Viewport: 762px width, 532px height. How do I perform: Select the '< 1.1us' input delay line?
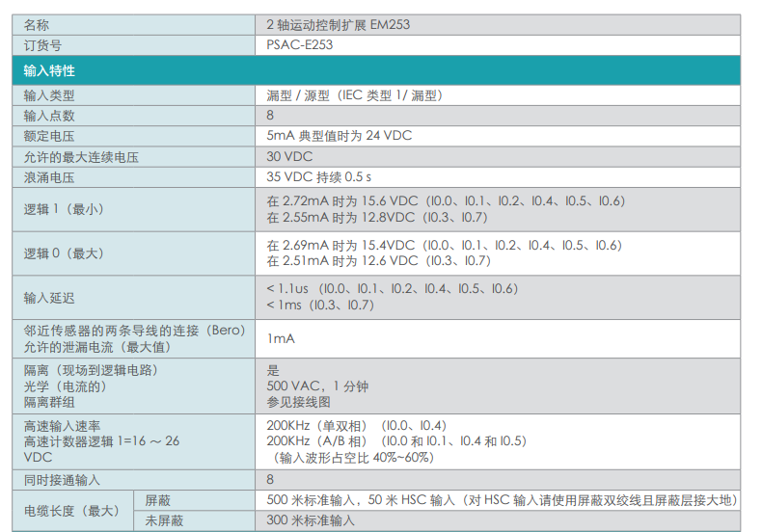point(393,289)
